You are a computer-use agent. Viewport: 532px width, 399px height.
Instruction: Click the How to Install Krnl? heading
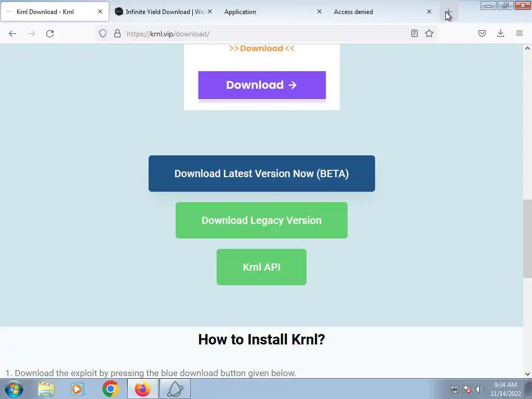point(262,339)
